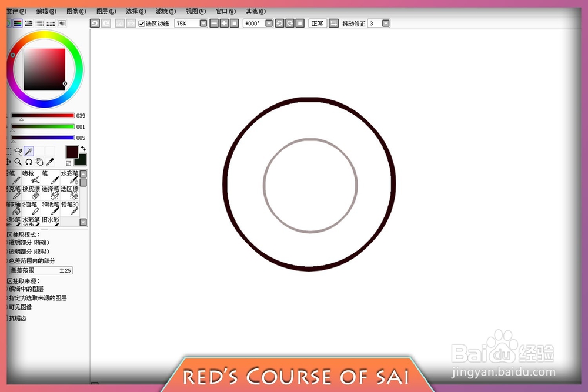588x392 pixels.
Task: Choose the 铅笔30 pencil tool
Action: pos(69,208)
